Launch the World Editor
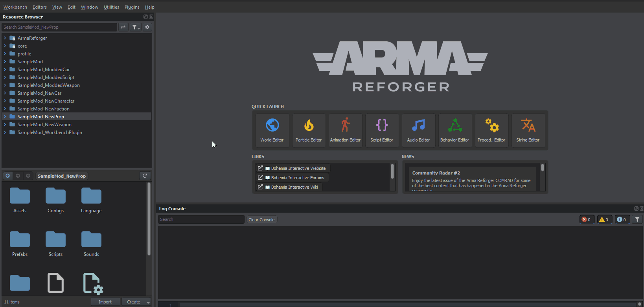This screenshot has width=644, height=307. [x=272, y=131]
